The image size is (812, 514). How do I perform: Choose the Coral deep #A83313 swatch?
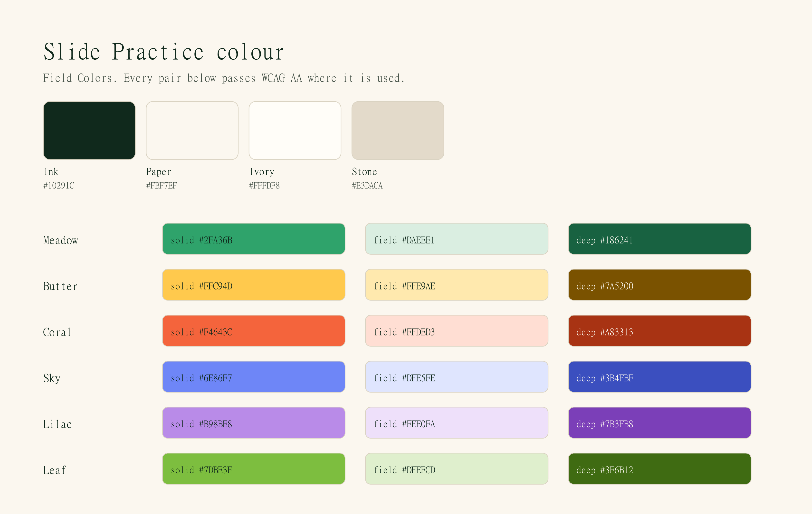pos(659,331)
